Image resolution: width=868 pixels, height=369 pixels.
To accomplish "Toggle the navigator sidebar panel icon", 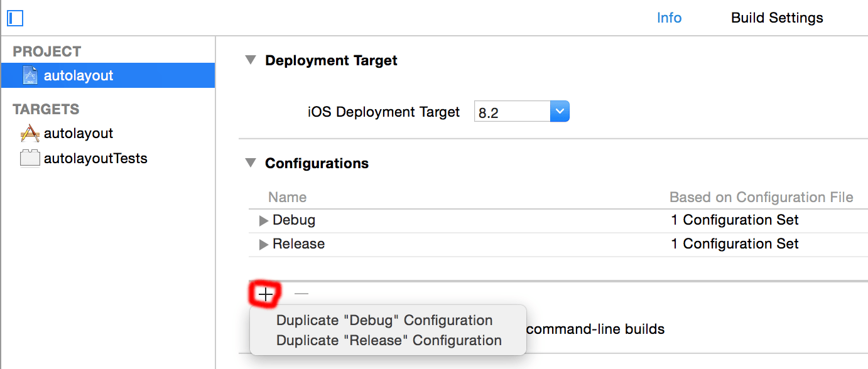I will pyautogui.click(x=15, y=18).
